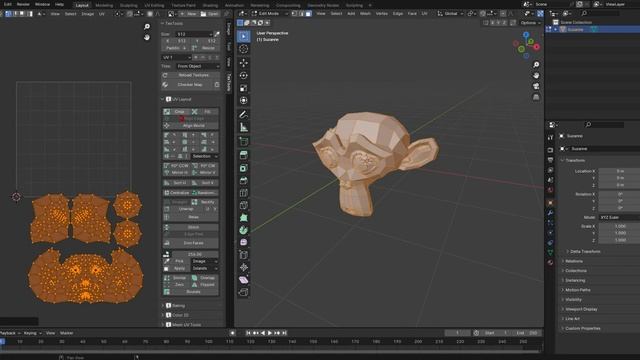Select the Loop Cut tool
The width and height of the screenshot is (640, 360).
(244, 193)
